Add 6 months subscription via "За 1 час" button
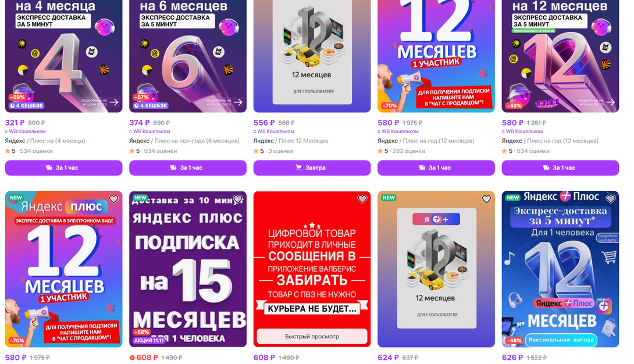634x364 pixels. click(188, 167)
